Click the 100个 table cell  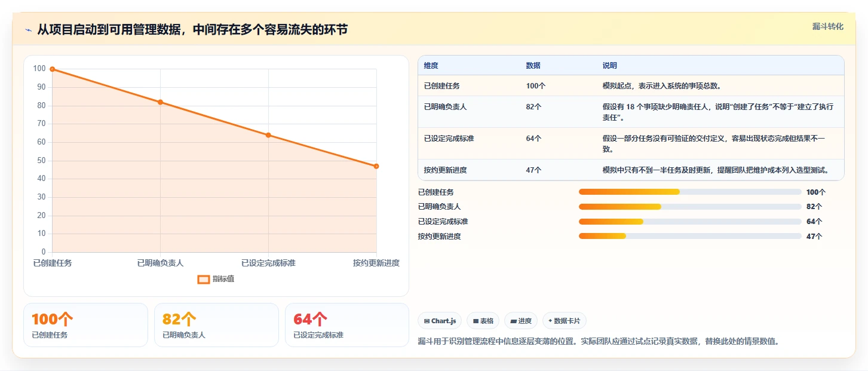coord(535,86)
